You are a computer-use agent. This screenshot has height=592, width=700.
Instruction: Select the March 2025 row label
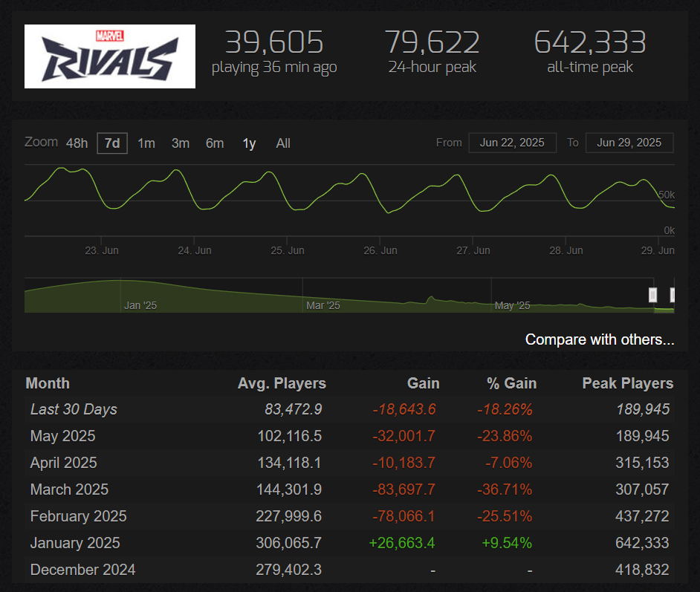(69, 489)
